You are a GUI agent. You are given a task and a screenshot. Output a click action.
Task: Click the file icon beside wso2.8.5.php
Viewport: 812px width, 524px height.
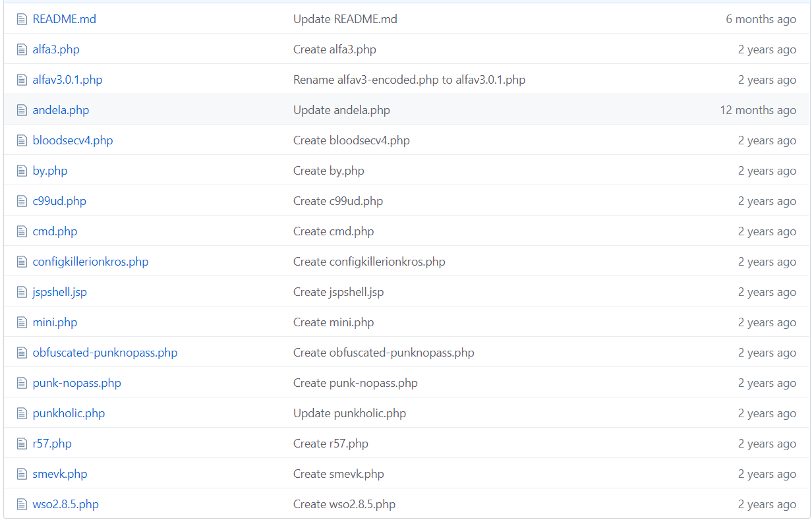pyautogui.click(x=22, y=504)
